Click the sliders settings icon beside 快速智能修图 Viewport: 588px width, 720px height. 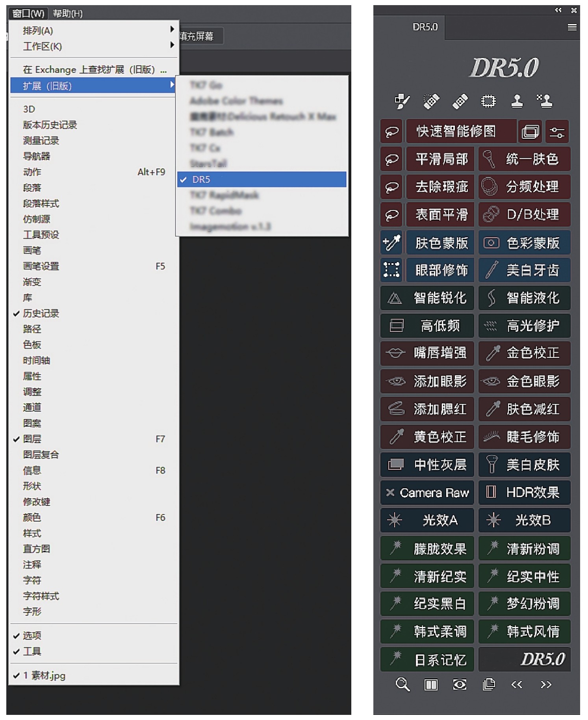click(x=556, y=132)
